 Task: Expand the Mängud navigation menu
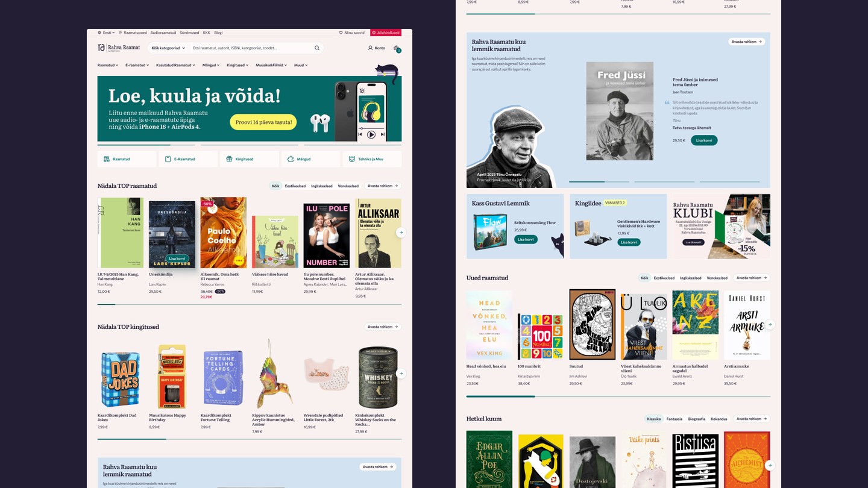coord(212,65)
